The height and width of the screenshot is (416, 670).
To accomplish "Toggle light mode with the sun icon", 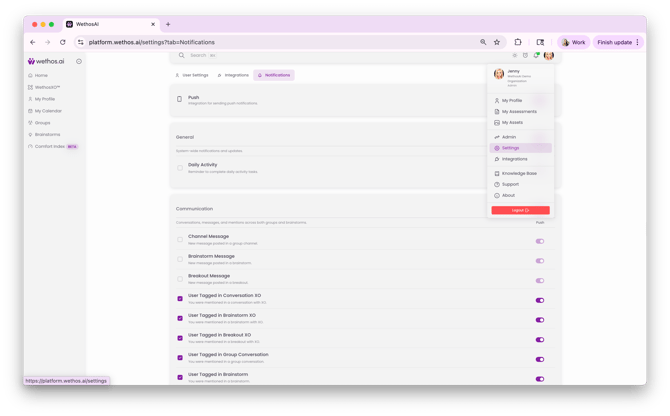I will (514, 56).
